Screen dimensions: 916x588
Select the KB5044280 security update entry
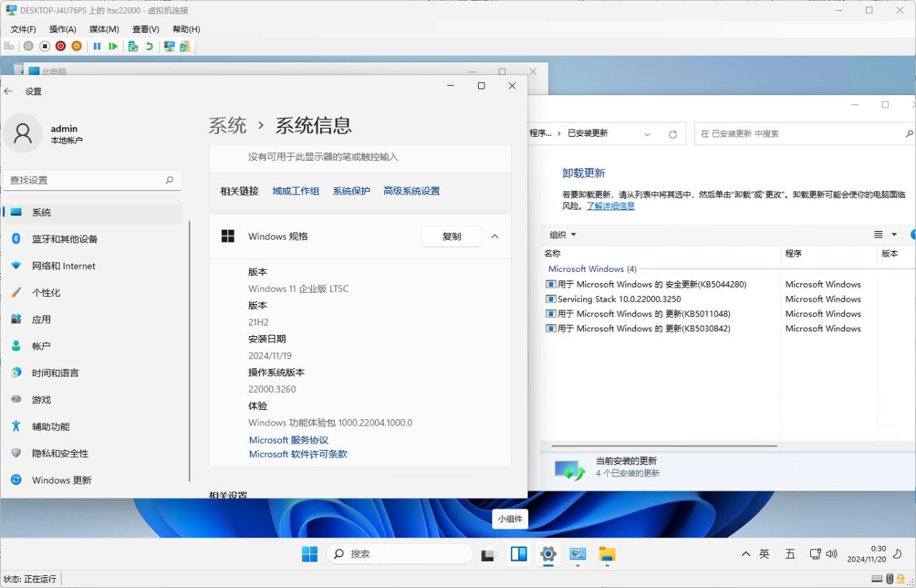(x=651, y=284)
